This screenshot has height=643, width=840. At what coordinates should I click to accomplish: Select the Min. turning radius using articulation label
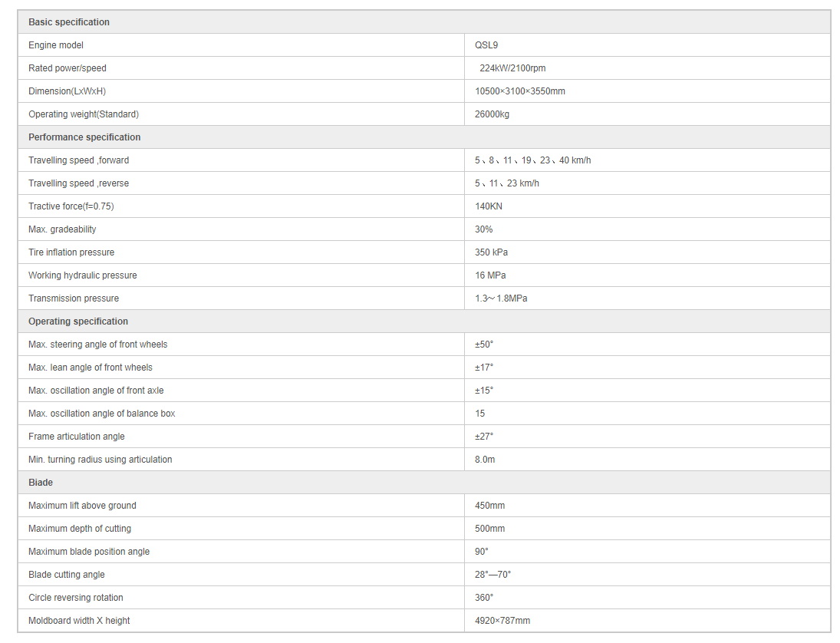[100, 460]
